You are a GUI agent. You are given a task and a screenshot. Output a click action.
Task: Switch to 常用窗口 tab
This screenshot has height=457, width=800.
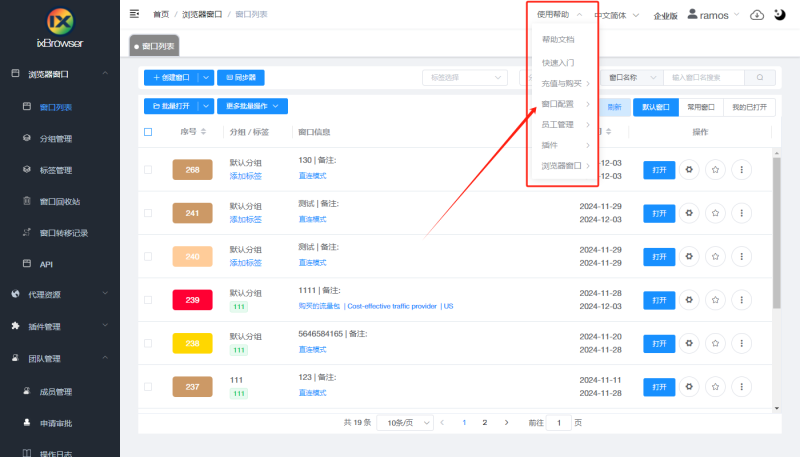701,107
